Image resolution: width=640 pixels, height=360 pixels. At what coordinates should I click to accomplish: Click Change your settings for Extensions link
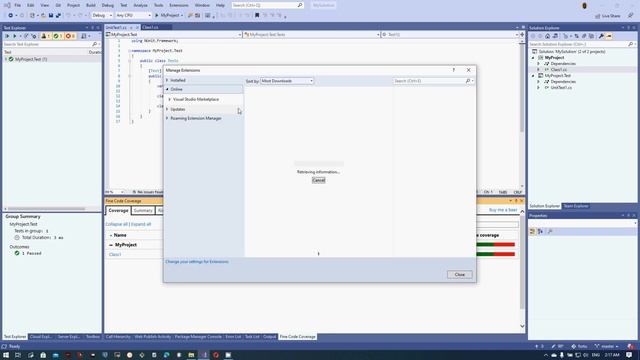point(197,262)
